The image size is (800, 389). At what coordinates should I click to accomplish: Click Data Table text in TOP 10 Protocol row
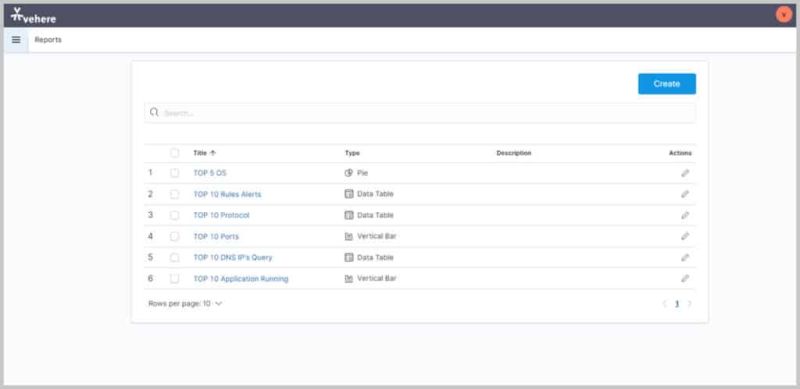pos(375,215)
